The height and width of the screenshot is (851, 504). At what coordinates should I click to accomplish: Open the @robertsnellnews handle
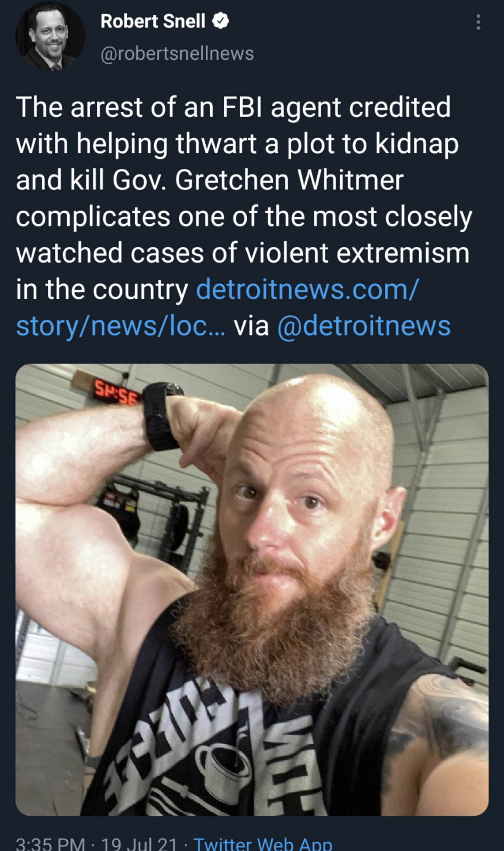point(177,53)
